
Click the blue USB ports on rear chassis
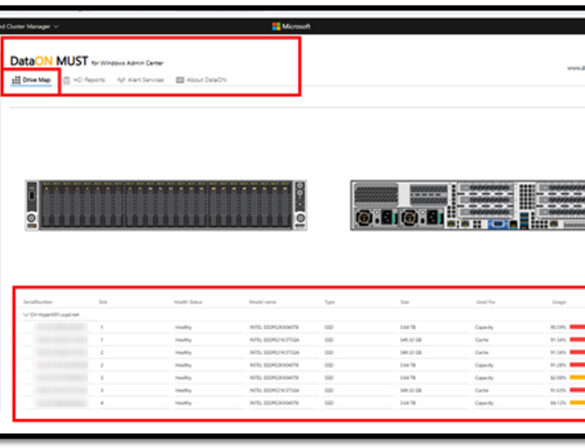pos(524,220)
